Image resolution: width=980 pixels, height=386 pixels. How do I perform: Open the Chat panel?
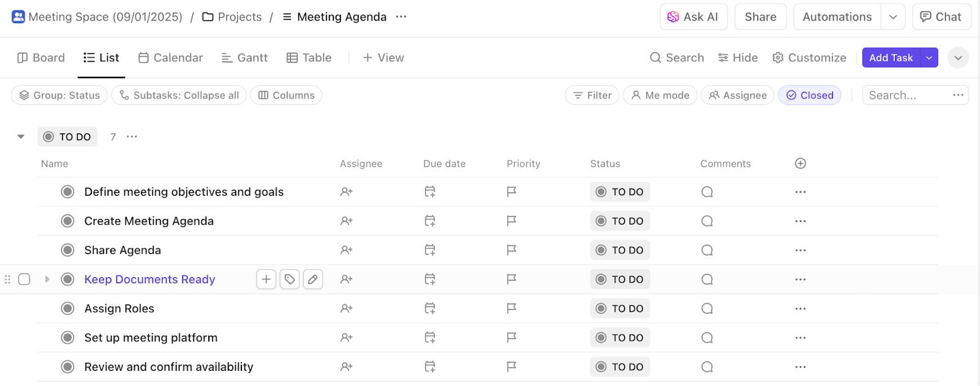(941, 17)
